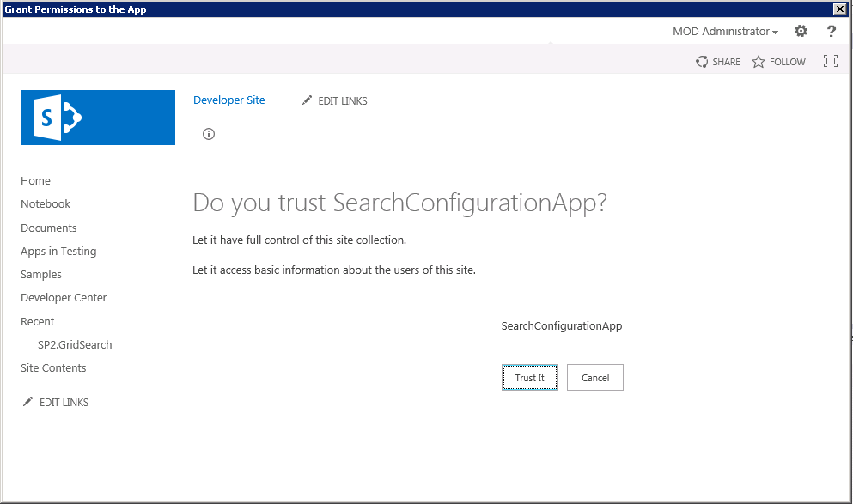The image size is (853, 504).
Task: Open the help question mark
Action: point(832,31)
